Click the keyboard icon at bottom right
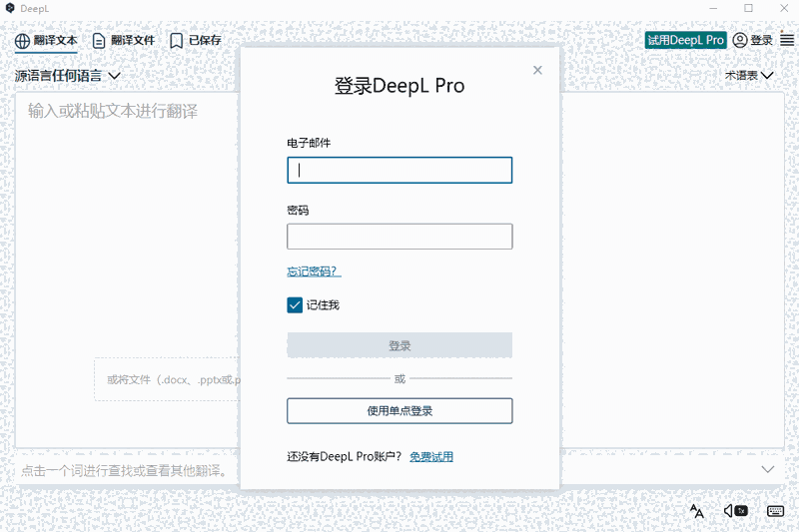 point(776,511)
